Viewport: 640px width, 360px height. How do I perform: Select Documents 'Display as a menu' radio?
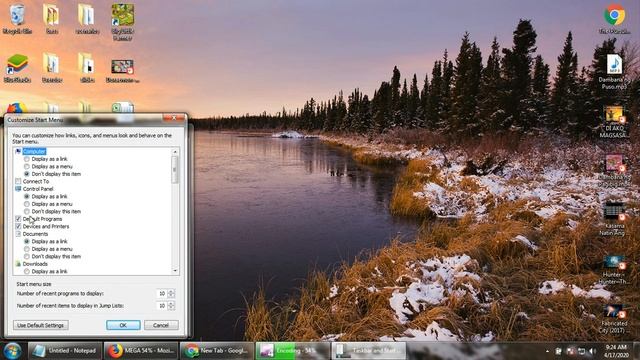(x=27, y=249)
